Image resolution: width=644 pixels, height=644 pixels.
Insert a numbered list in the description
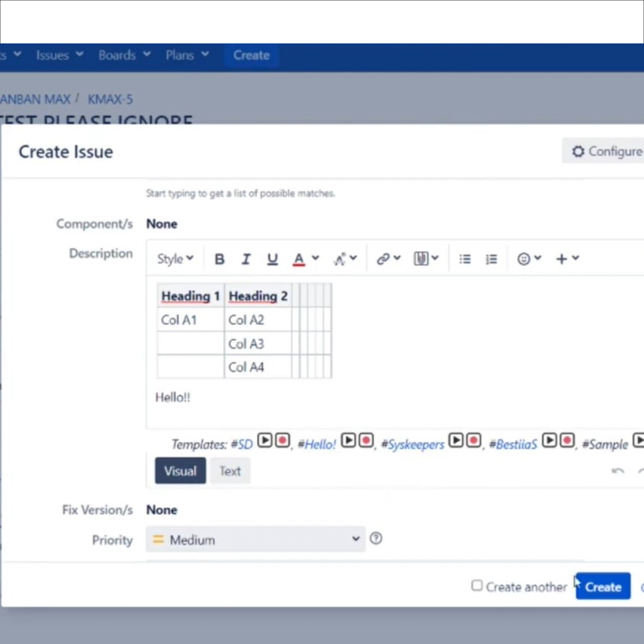pos(491,259)
